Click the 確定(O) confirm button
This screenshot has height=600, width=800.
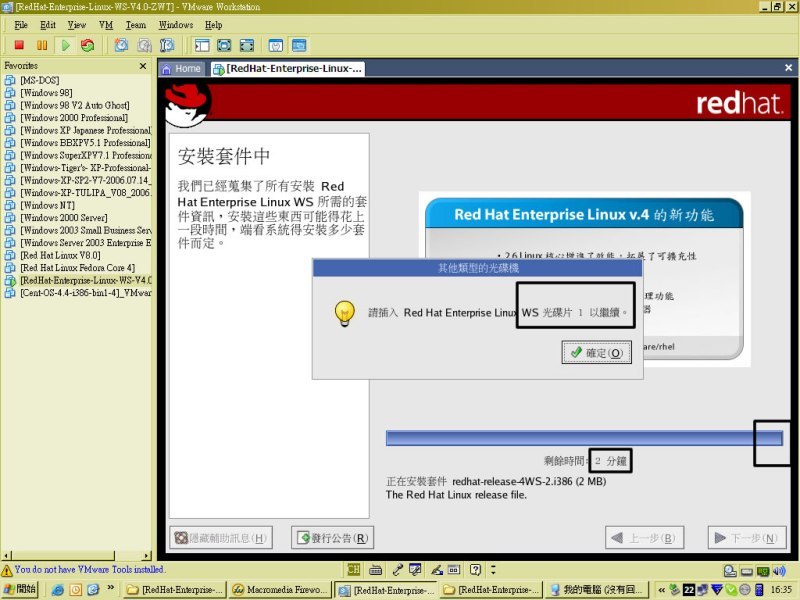pos(596,353)
